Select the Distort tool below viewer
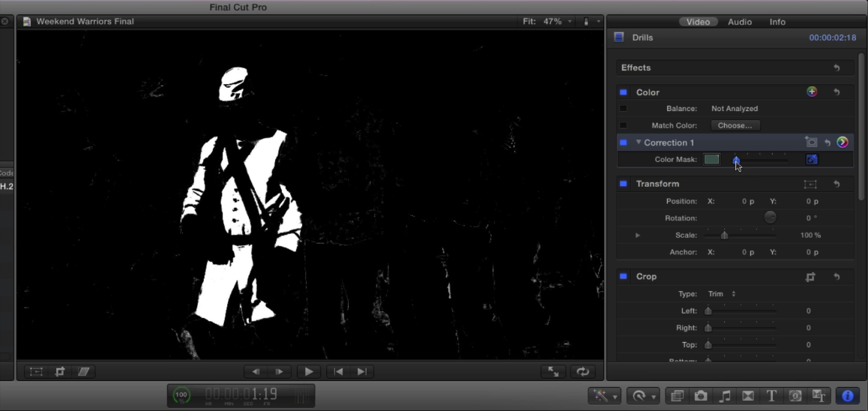 84,372
